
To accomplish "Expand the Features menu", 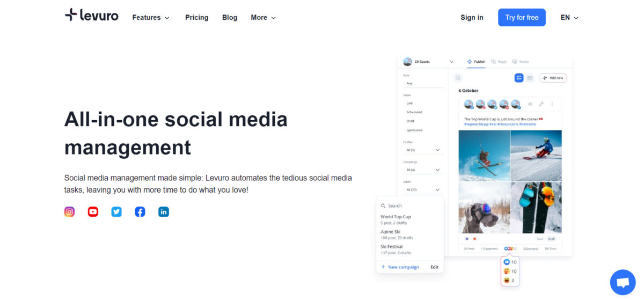I will (x=151, y=17).
